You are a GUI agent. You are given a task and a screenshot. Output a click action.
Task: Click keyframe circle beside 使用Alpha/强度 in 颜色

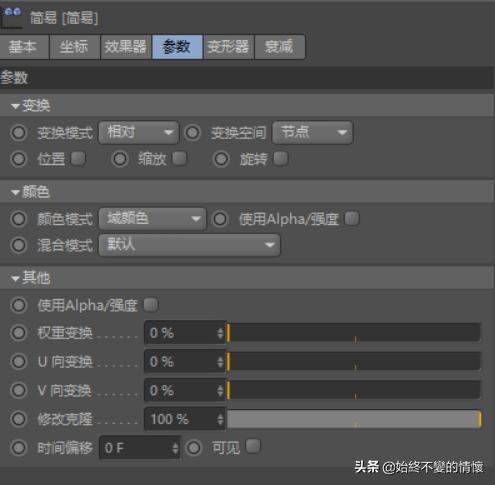click(220, 219)
